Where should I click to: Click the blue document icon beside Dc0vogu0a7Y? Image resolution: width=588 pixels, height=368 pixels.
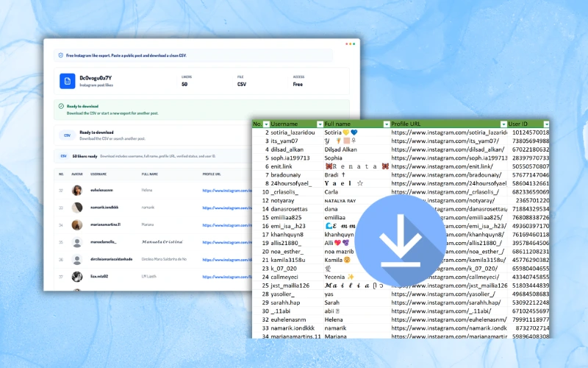coord(68,81)
